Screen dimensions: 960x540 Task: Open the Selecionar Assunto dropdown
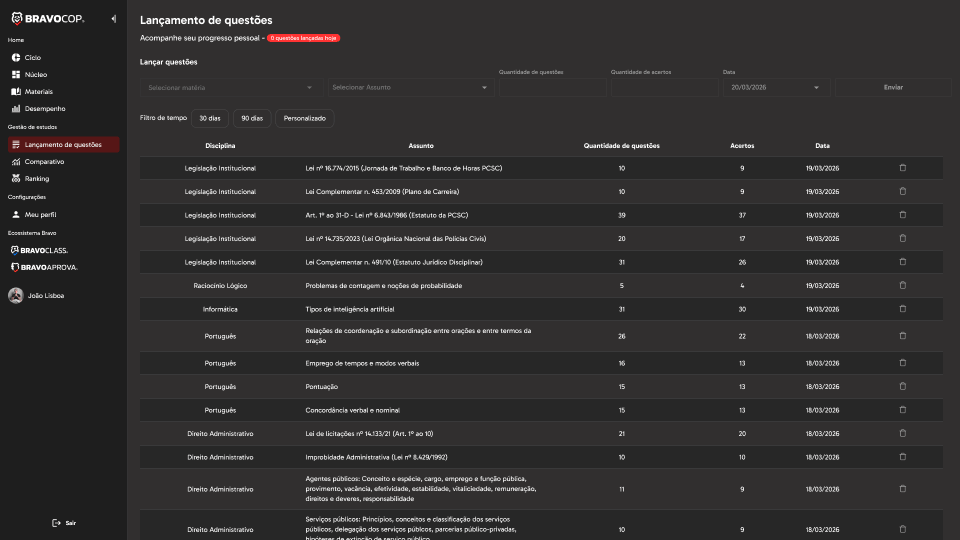(410, 88)
